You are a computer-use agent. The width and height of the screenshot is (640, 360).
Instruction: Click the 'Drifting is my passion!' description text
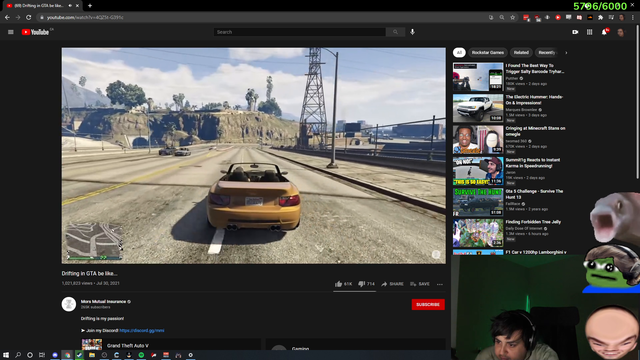(102, 318)
